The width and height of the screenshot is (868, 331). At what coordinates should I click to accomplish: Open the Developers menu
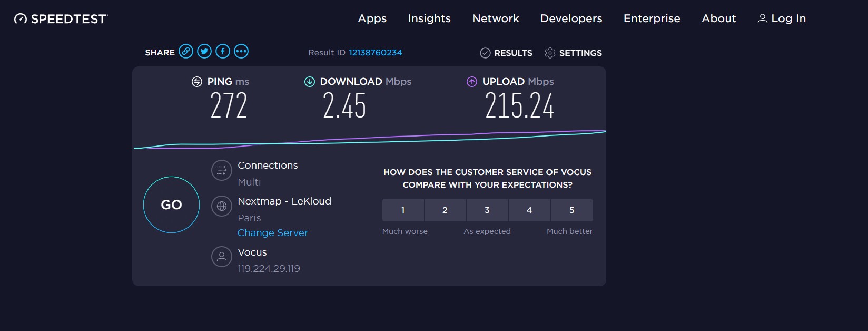(571, 18)
